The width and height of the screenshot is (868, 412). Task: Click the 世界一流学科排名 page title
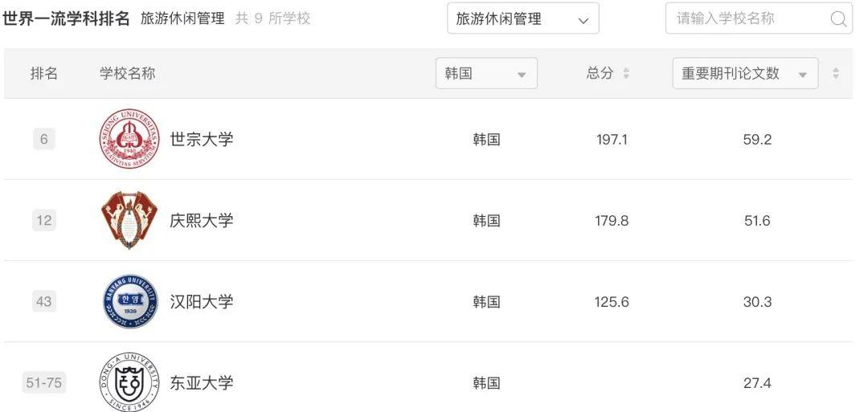pyautogui.click(x=66, y=18)
